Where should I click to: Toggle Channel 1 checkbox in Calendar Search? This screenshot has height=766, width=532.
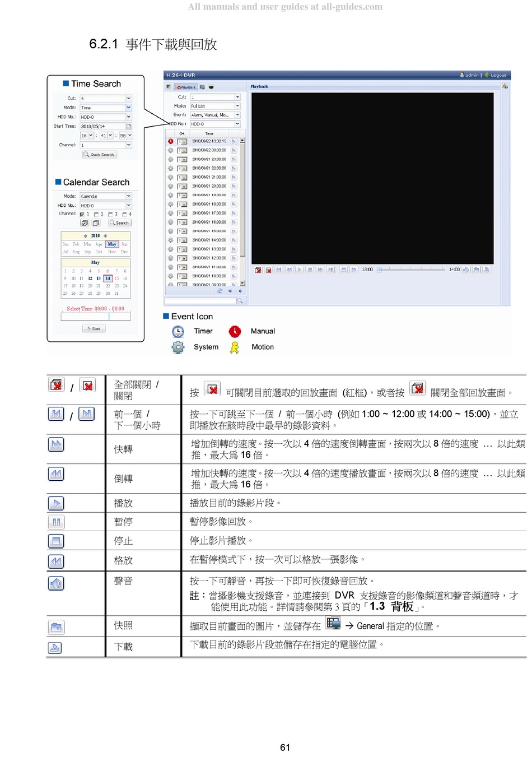point(82,215)
